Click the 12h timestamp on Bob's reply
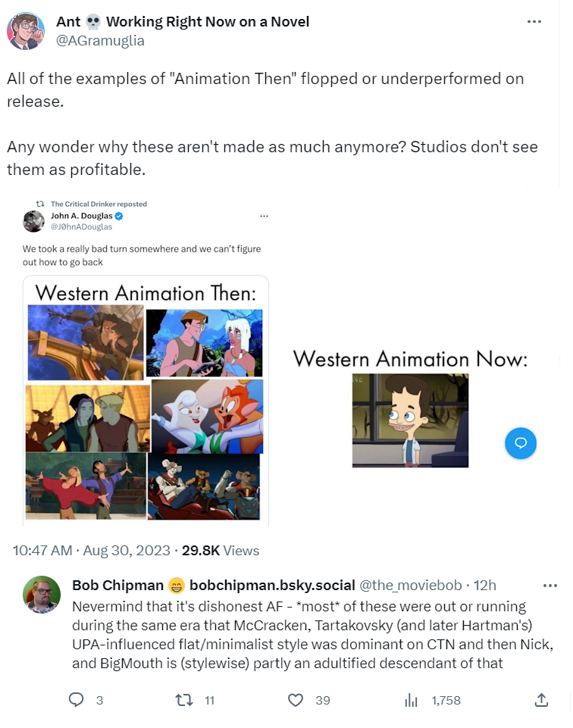Viewport: 573px width, 728px height. point(484,585)
